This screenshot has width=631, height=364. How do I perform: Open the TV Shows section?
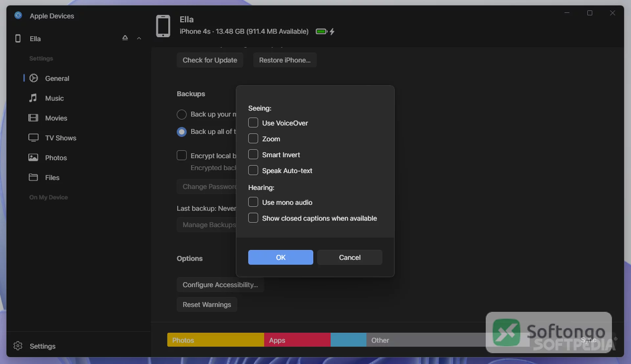point(60,138)
